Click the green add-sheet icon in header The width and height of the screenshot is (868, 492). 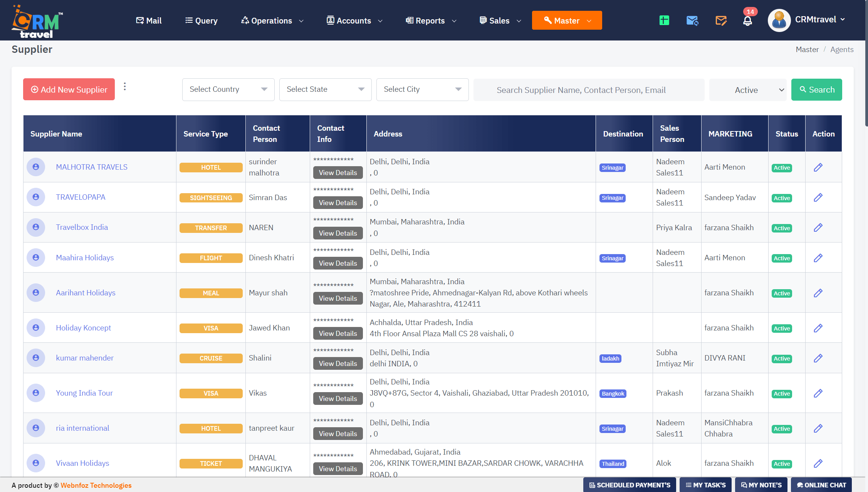point(664,20)
